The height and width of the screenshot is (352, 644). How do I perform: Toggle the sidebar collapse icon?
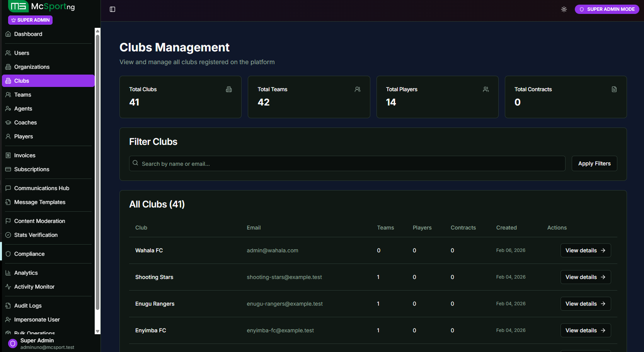tap(112, 9)
